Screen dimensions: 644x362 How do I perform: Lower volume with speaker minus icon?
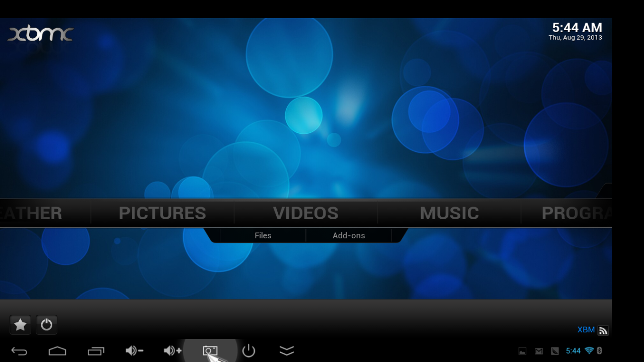point(134,351)
